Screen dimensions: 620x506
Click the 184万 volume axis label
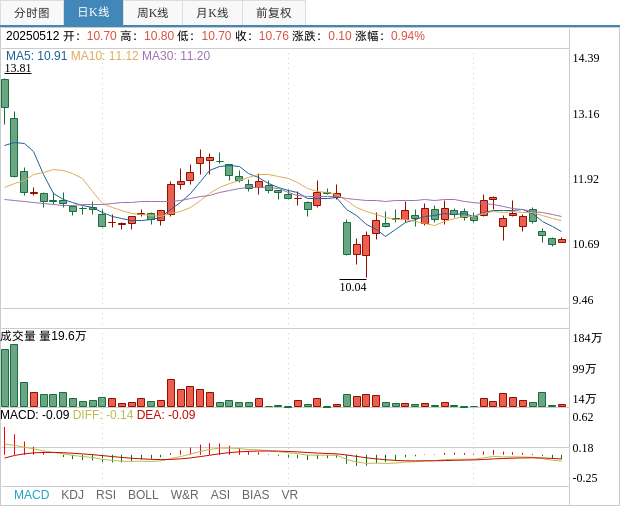[587, 338]
